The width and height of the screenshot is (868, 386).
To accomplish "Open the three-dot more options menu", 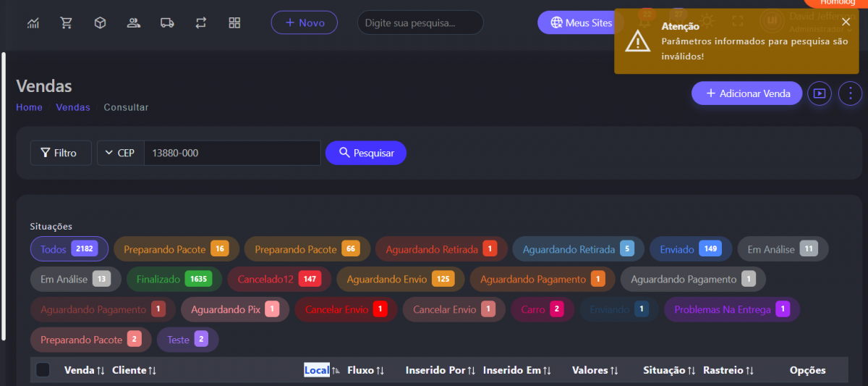I will coord(851,93).
